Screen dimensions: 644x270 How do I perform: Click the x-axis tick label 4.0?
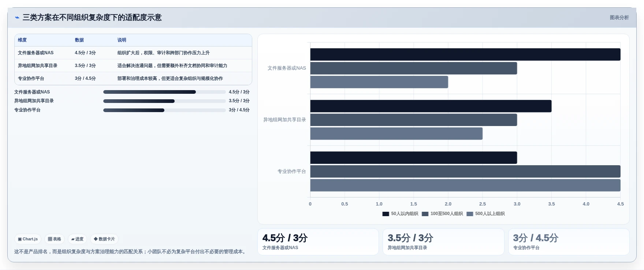tap(586, 204)
